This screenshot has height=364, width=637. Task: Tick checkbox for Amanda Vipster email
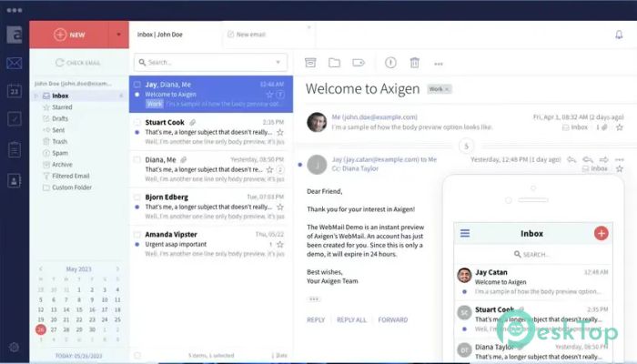(137, 234)
